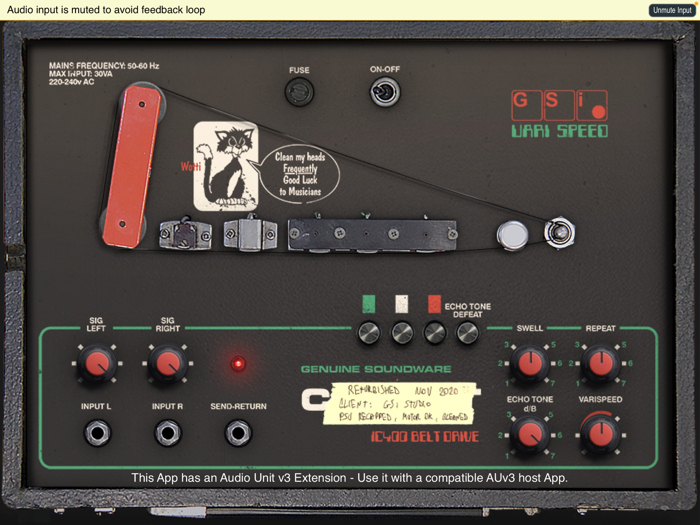Click the long black playback head block
This screenshot has height=525, width=700.
372,234
